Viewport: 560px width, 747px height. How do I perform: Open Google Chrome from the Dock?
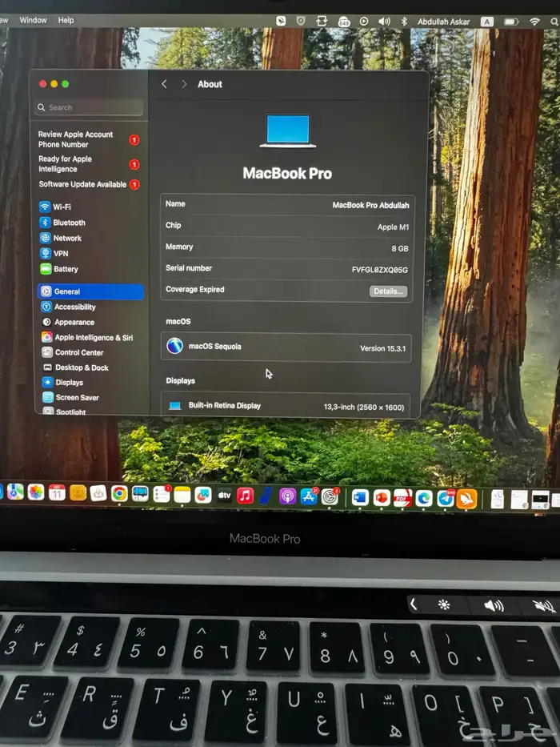tap(119, 493)
